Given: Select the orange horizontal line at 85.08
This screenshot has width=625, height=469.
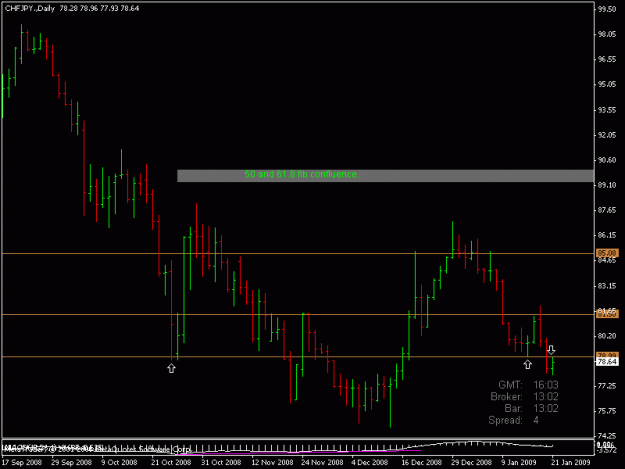Looking at the screenshot, I should tap(297, 253).
